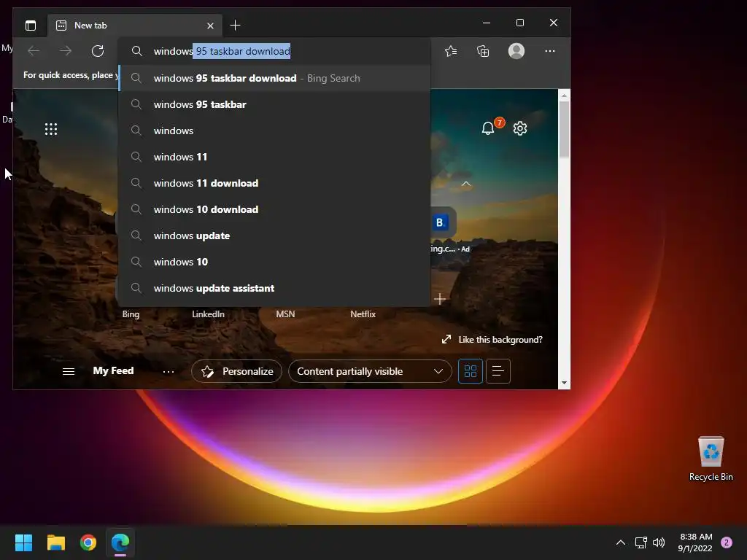Open page settings gear icon
Screen dimensions: 747x560
519,128
